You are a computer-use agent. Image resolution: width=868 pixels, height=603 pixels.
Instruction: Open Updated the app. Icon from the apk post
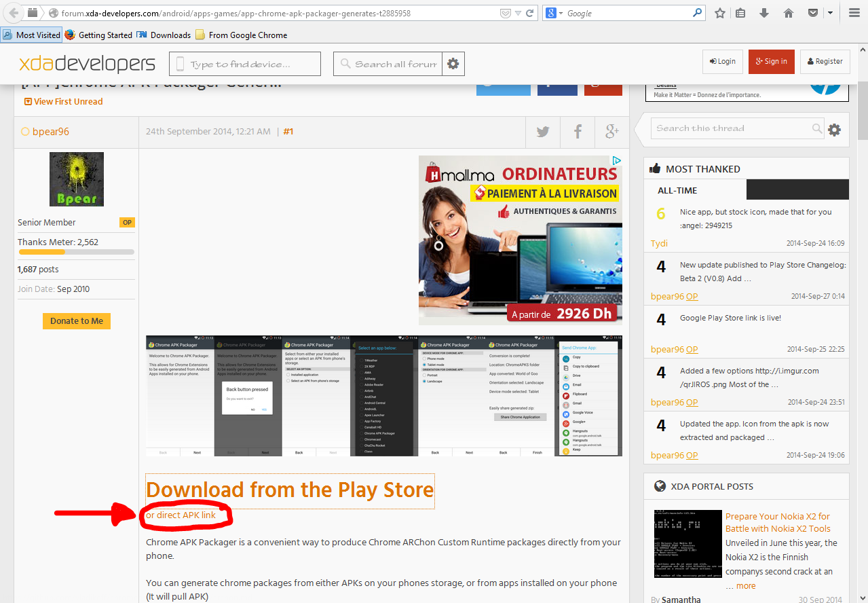[x=754, y=431]
